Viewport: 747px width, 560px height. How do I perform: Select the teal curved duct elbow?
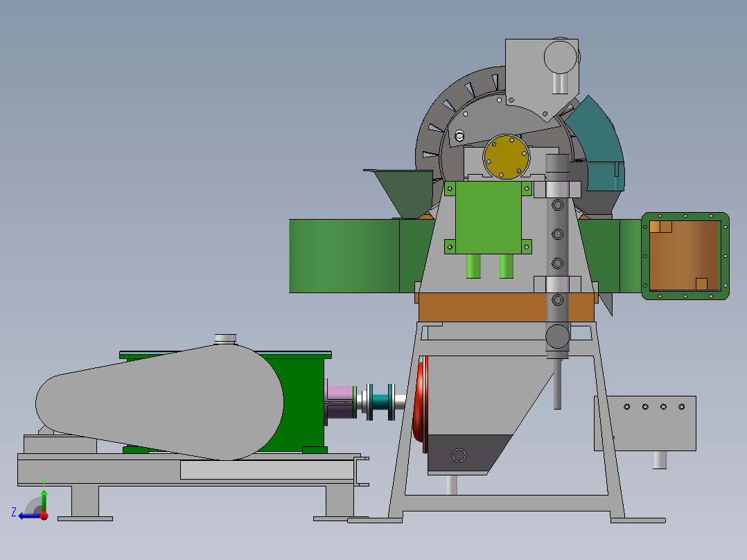tap(596, 141)
